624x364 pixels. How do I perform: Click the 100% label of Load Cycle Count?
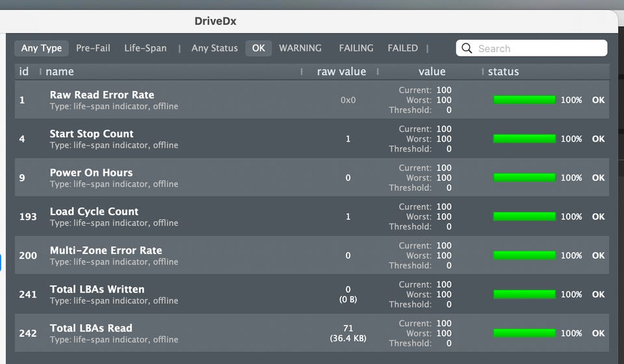571,216
